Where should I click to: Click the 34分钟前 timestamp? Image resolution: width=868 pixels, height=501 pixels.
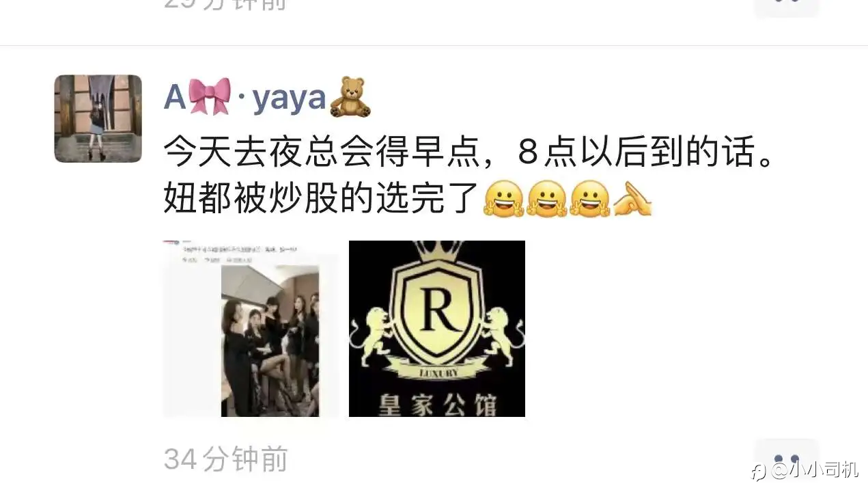tap(226, 459)
